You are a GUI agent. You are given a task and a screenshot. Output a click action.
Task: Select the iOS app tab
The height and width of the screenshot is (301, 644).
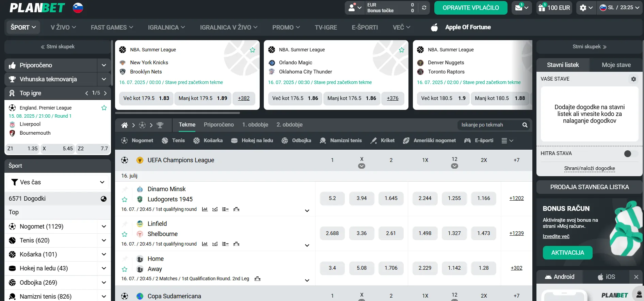pos(607,277)
